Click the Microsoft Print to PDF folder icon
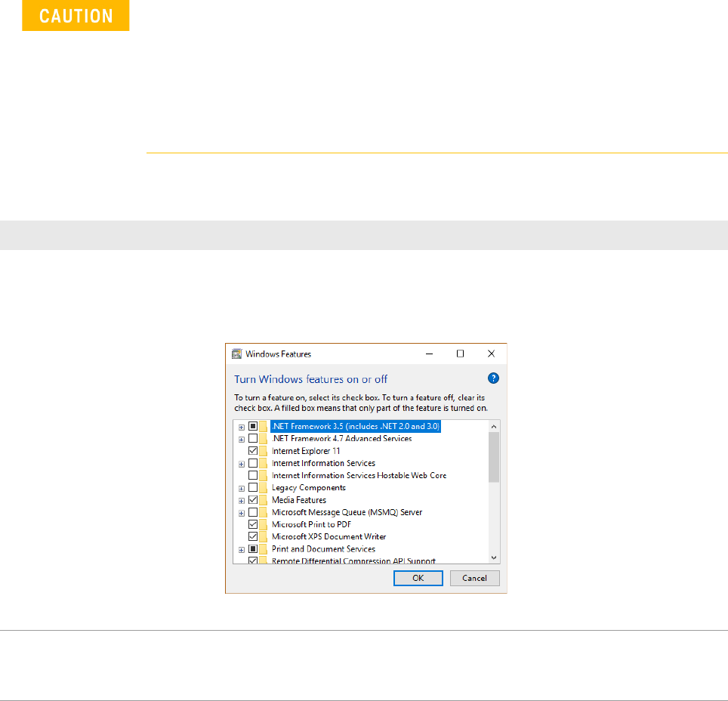The image size is (728, 701). click(264, 524)
